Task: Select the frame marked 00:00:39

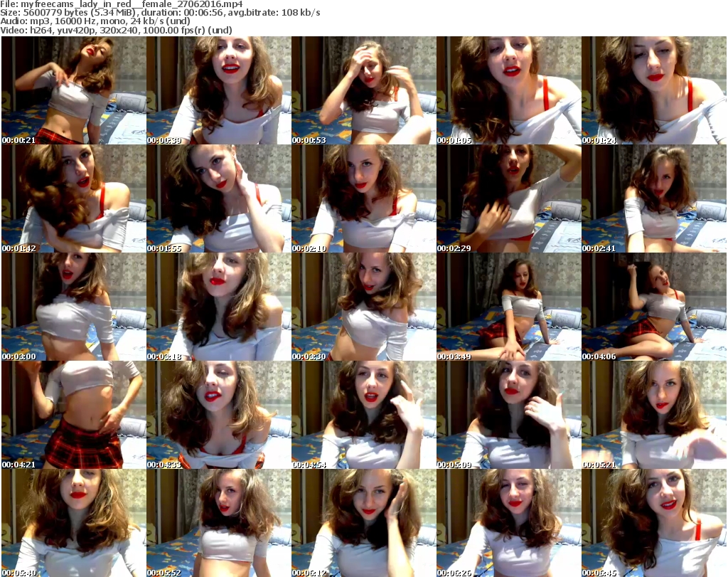Action: 219,90
